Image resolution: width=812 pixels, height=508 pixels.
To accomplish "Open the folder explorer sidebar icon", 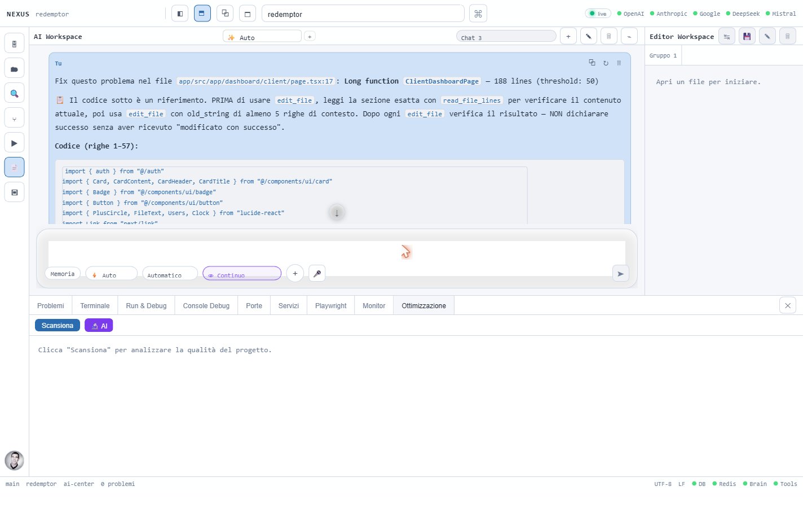I will pos(14,69).
